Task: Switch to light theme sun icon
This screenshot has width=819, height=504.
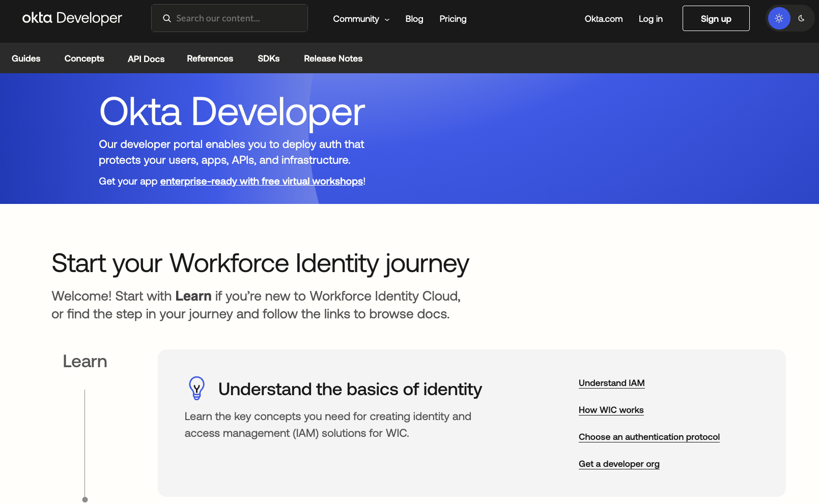Action: click(779, 18)
